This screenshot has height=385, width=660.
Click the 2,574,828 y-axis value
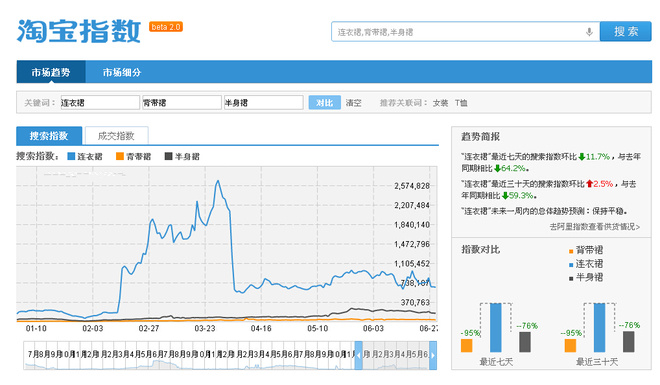(412, 186)
